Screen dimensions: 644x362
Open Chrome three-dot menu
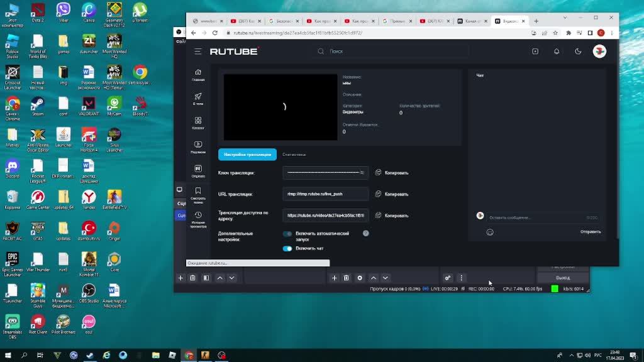click(612, 33)
